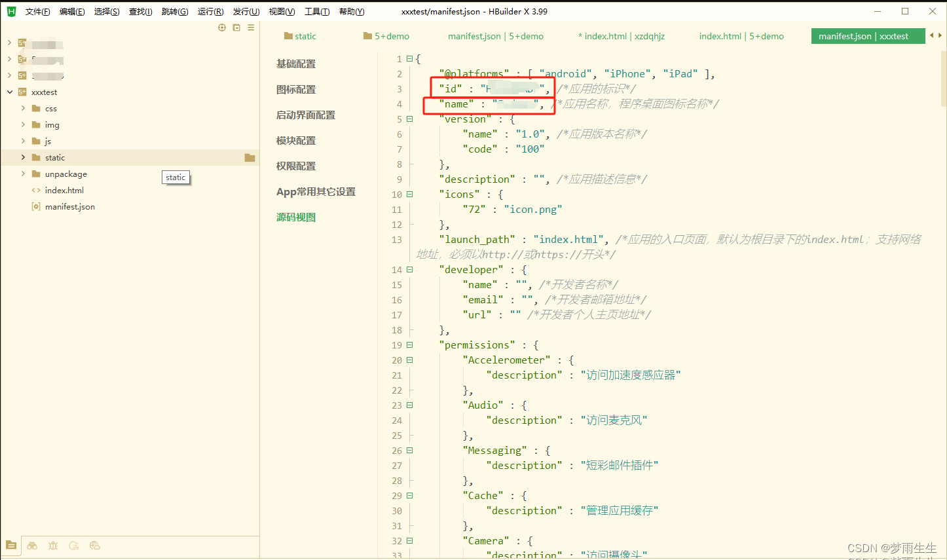Open the 基础配置 manifest section
This screenshot has width=947, height=560.
pos(296,64)
